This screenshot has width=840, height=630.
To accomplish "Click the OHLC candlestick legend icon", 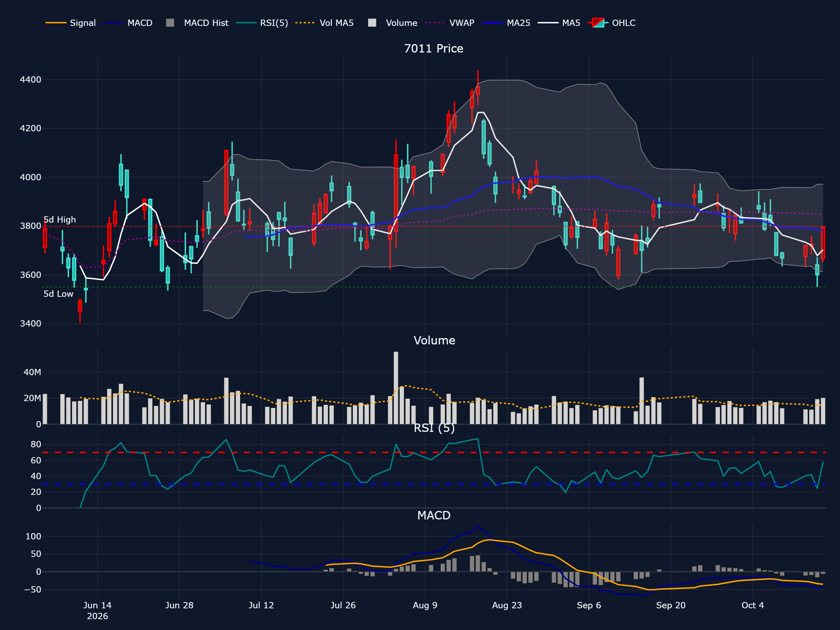I will 598,23.
